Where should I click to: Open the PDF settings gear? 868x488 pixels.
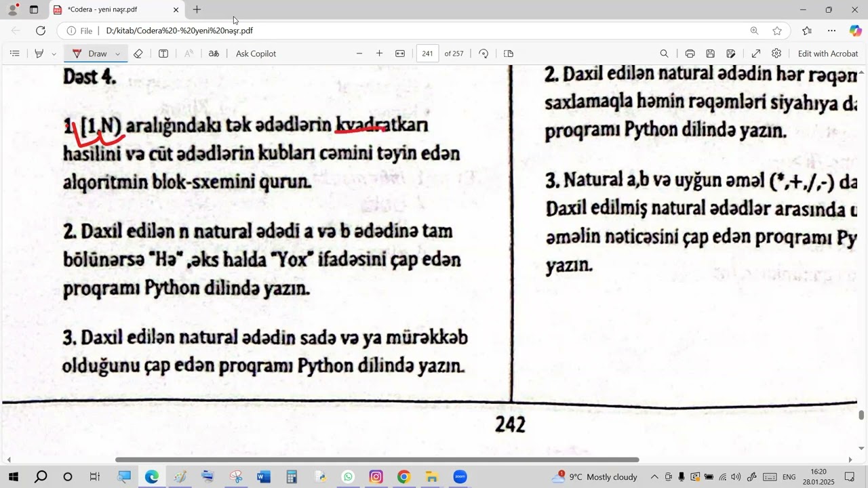[776, 54]
